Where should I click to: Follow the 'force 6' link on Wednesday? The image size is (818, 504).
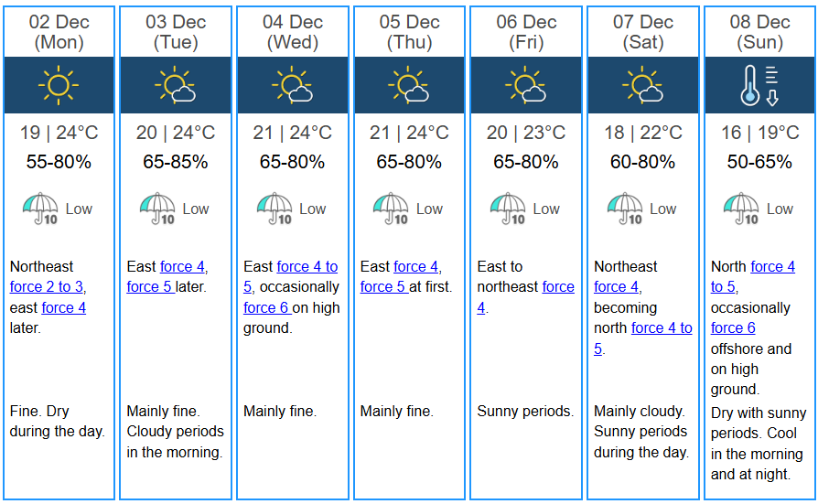pyautogui.click(x=266, y=308)
